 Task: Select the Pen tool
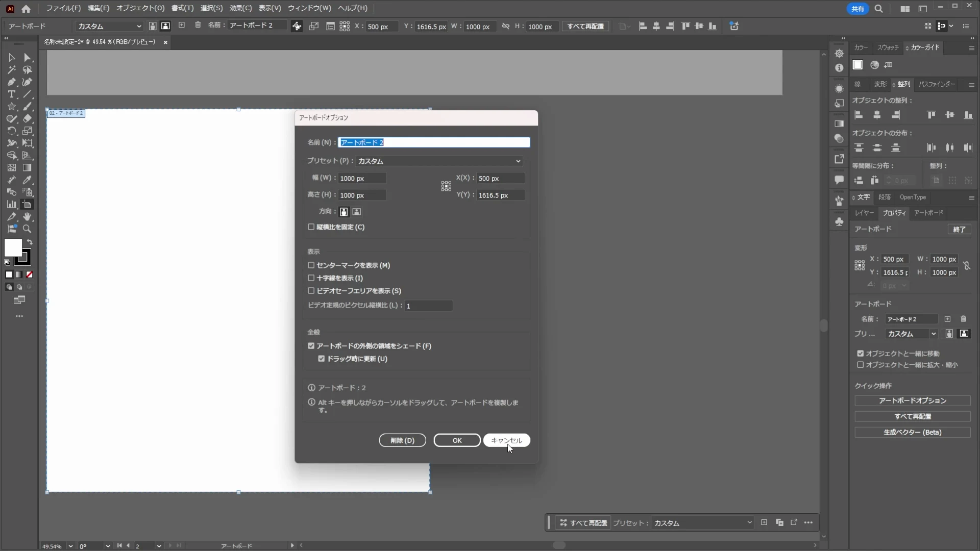click(x=11, y=82)
